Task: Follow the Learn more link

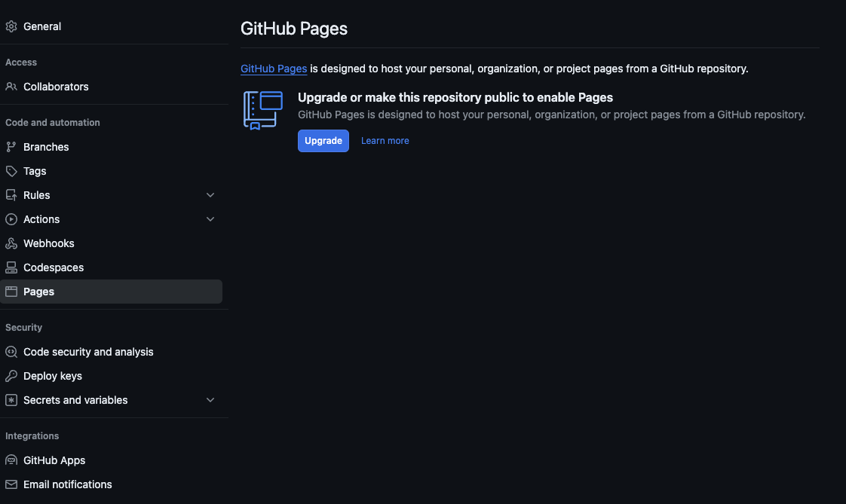Action: [385, 141]
